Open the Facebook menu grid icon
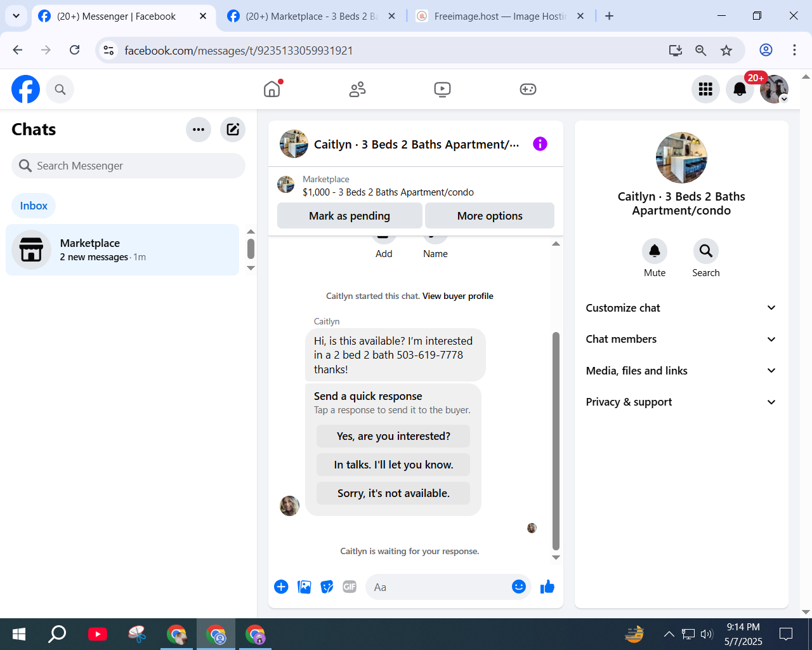 pyautogui.click(x=705, y=90)
